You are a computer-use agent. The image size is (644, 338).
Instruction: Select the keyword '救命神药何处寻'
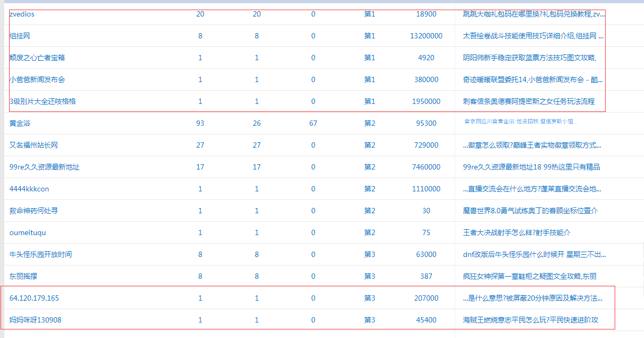(x=34, y=211)
